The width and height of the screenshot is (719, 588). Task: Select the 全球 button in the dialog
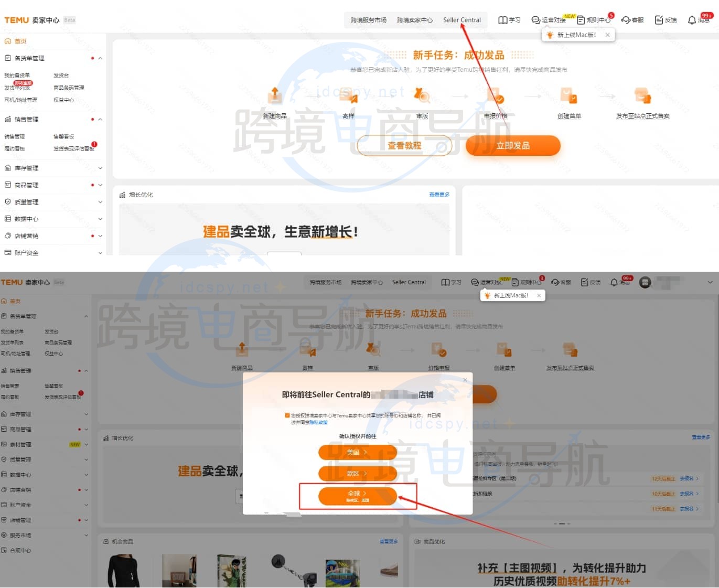pyautogui.click(x=357, y=496)
